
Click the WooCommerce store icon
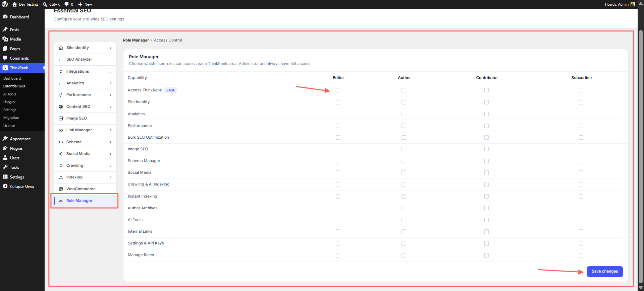click(x=61, y=189)
